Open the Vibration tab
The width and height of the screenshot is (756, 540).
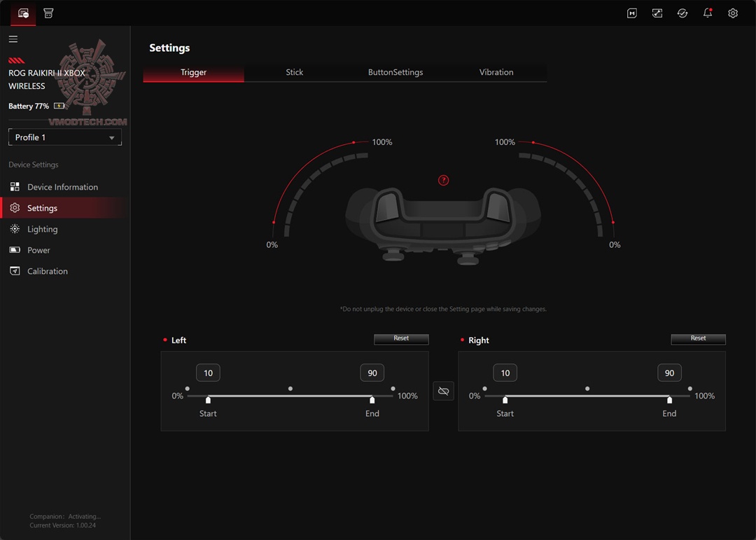tap(496, 72)
